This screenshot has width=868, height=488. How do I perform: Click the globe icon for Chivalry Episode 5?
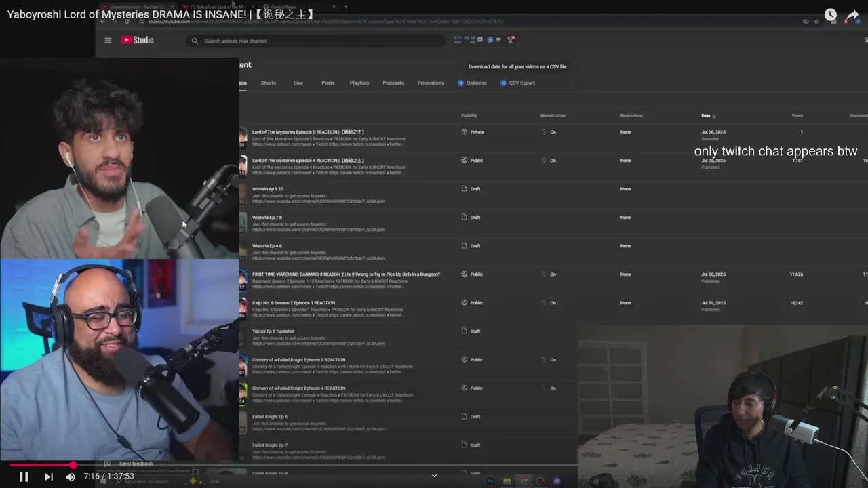465,360
